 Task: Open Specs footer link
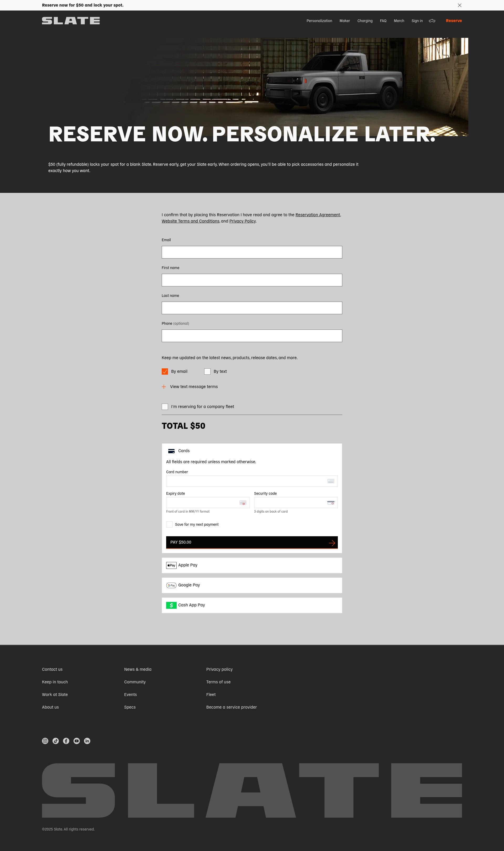pos(130,707)
